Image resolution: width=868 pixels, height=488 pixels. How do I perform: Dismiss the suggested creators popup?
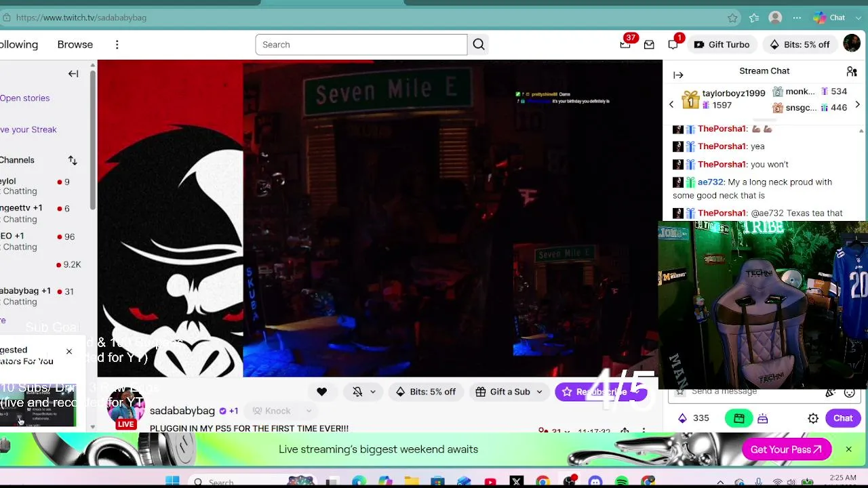coord(69,352)
